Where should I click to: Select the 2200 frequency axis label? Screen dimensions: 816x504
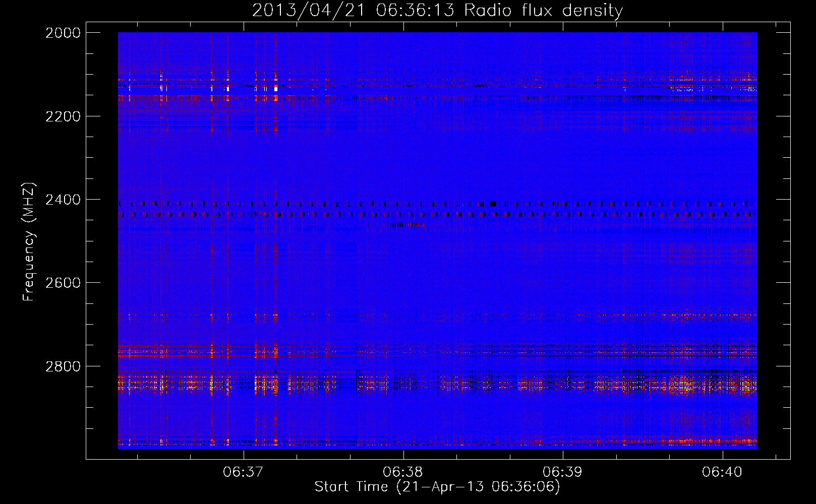[63, 116]
